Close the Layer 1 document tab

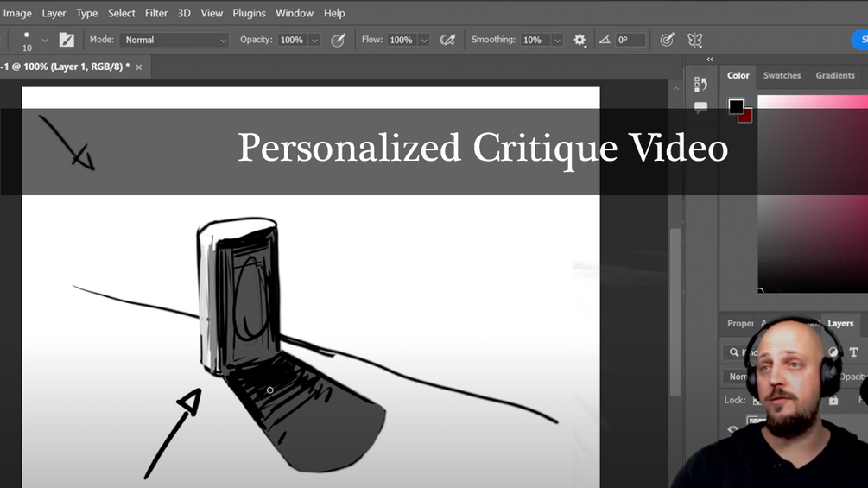click(x=139, y=67)
